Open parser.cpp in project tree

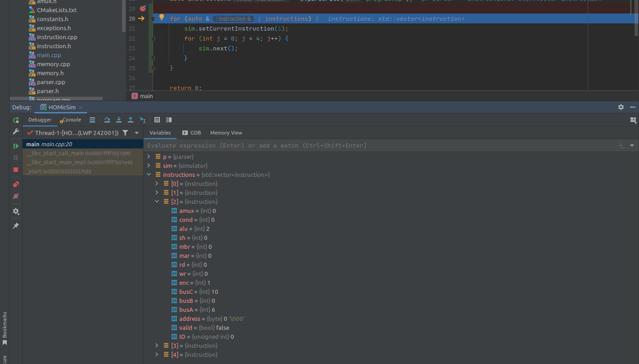pyautogui.click(x=51, y=82)
